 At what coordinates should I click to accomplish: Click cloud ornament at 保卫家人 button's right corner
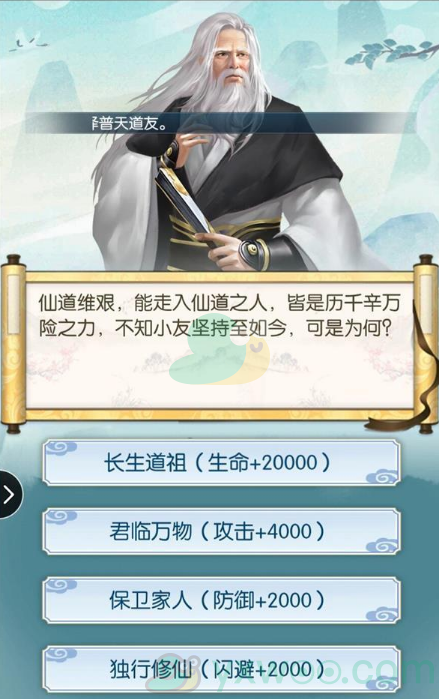382,614
